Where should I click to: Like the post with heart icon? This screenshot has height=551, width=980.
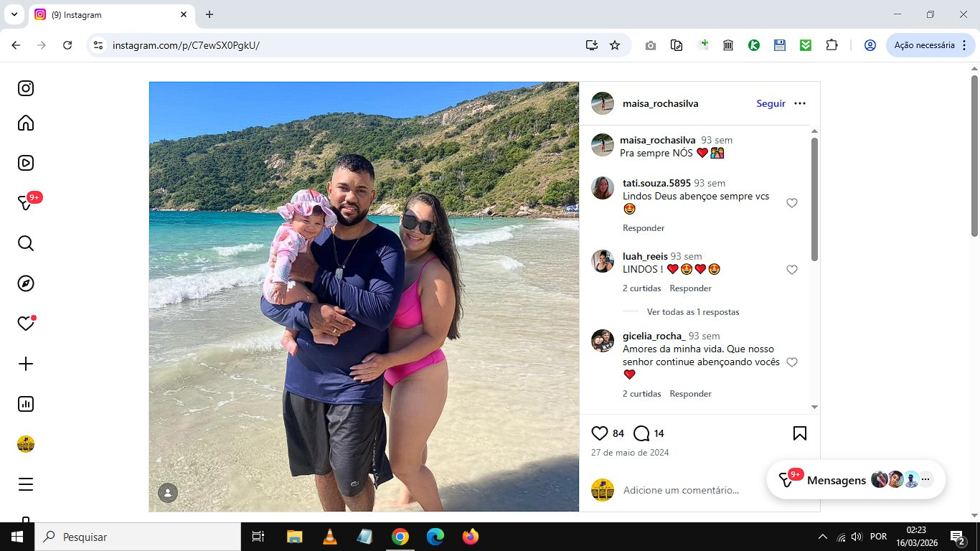pos(600,433)
